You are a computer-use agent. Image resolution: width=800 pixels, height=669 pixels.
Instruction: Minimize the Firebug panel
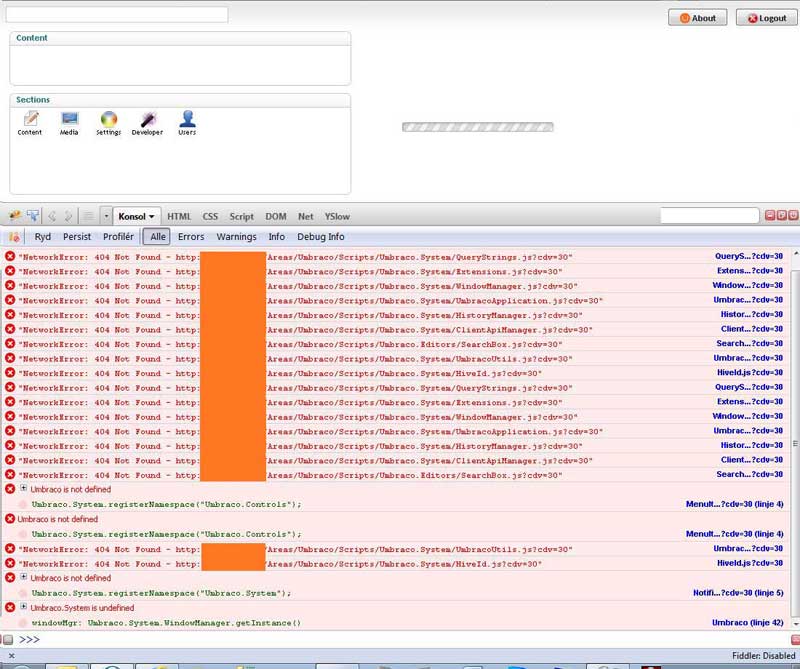point(770,216)
